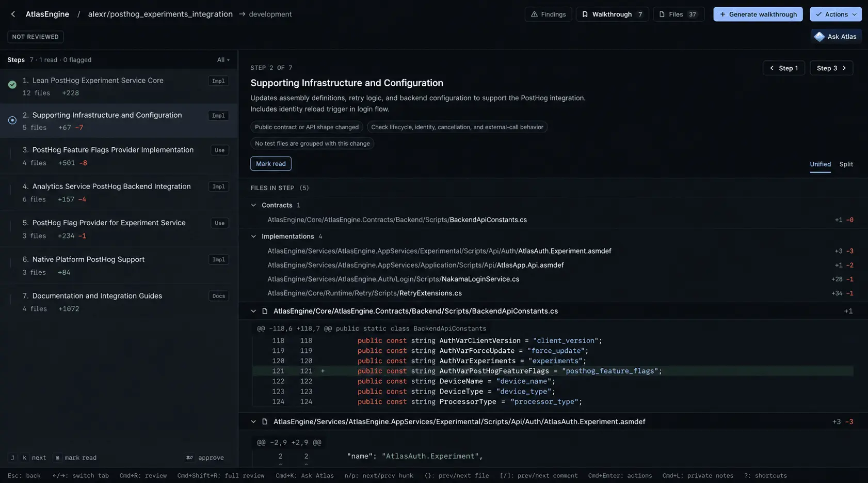This screenshot has width=868, height=483.
Task: Switch to Split diff view
Action: (846, 164)
